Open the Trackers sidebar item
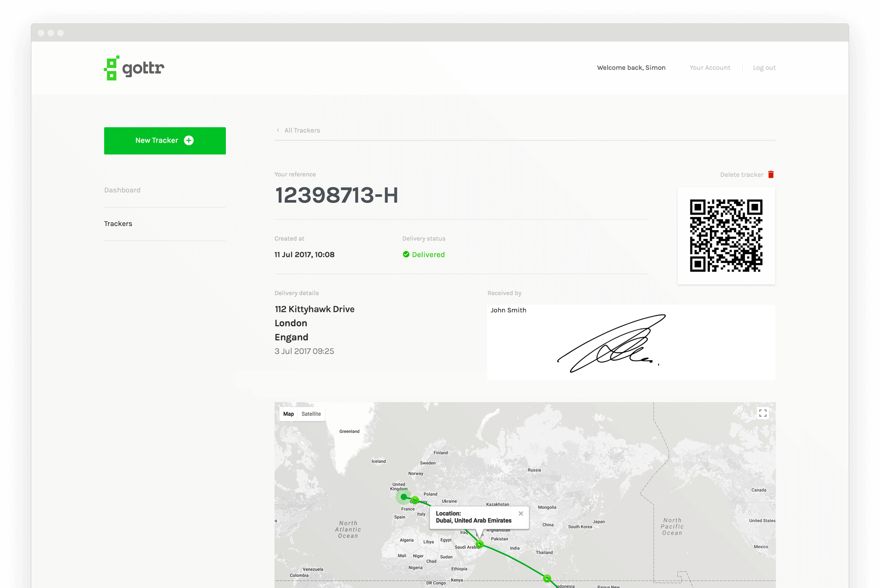The height and width of the screenshot is (588, 880). tap(118, 224)
